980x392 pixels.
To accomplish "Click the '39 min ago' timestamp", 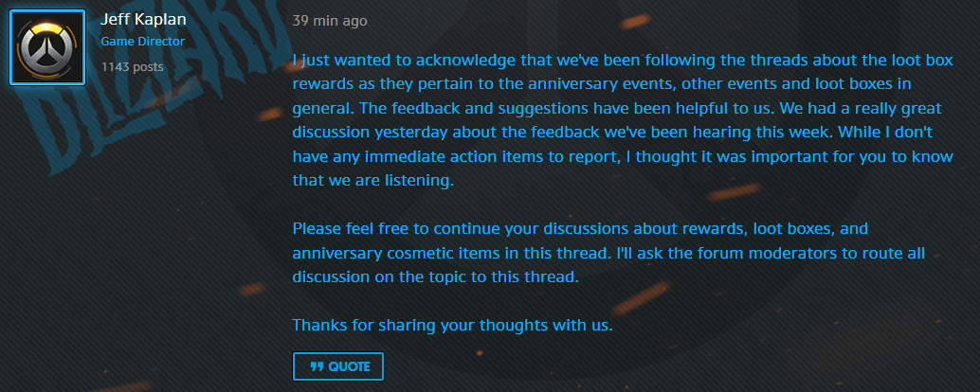I will click(330, 21).
